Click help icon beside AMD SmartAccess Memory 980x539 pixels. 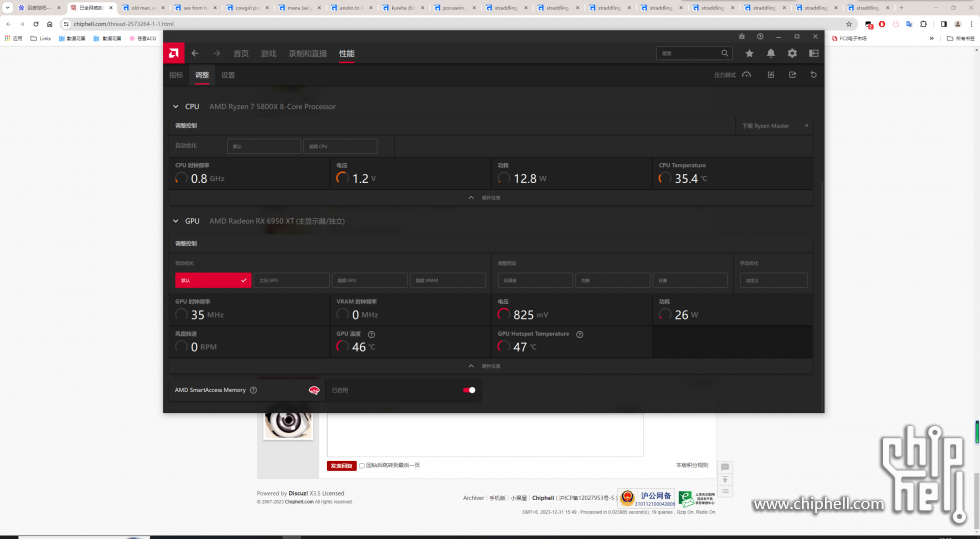pyautogui.click(x=253, y=390)
